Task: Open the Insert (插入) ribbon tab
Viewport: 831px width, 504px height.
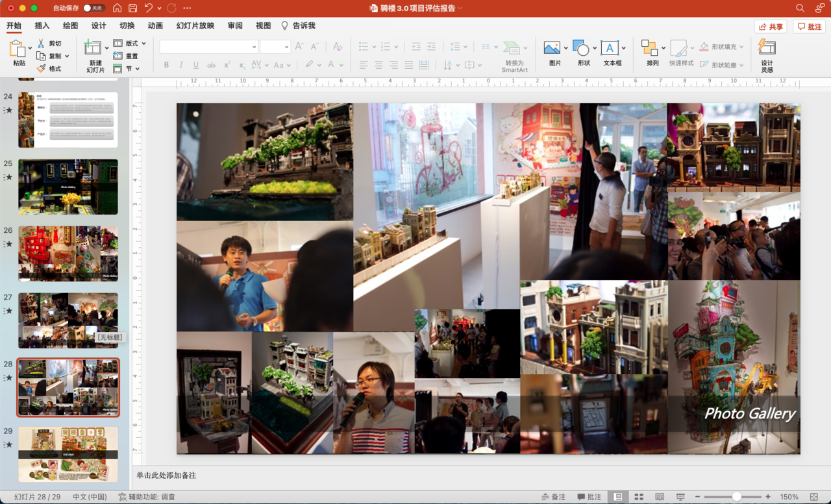Action: [42, 26]
